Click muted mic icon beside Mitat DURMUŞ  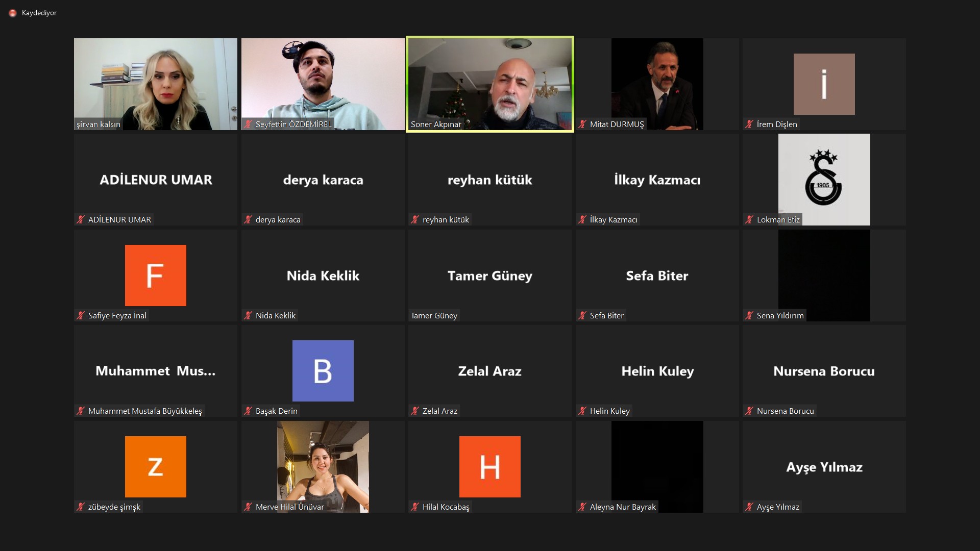coord(582,124)
